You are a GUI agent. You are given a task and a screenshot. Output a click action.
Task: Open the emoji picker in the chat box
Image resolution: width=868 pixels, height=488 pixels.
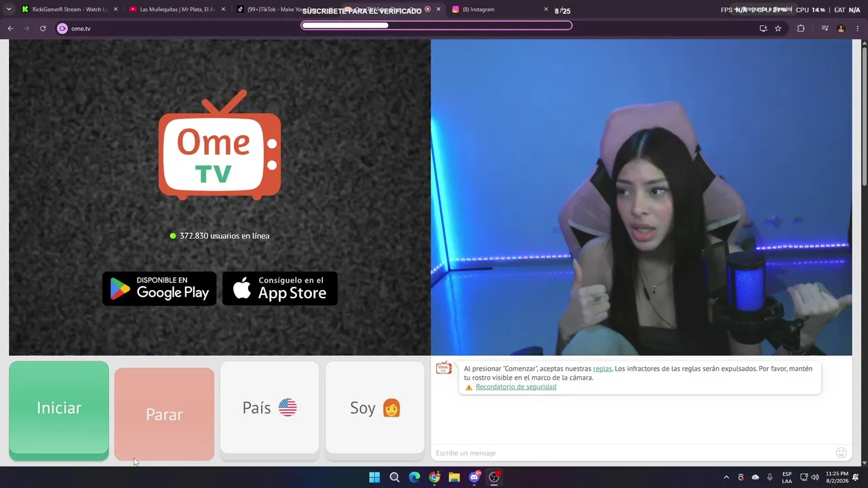pos(841,453)
